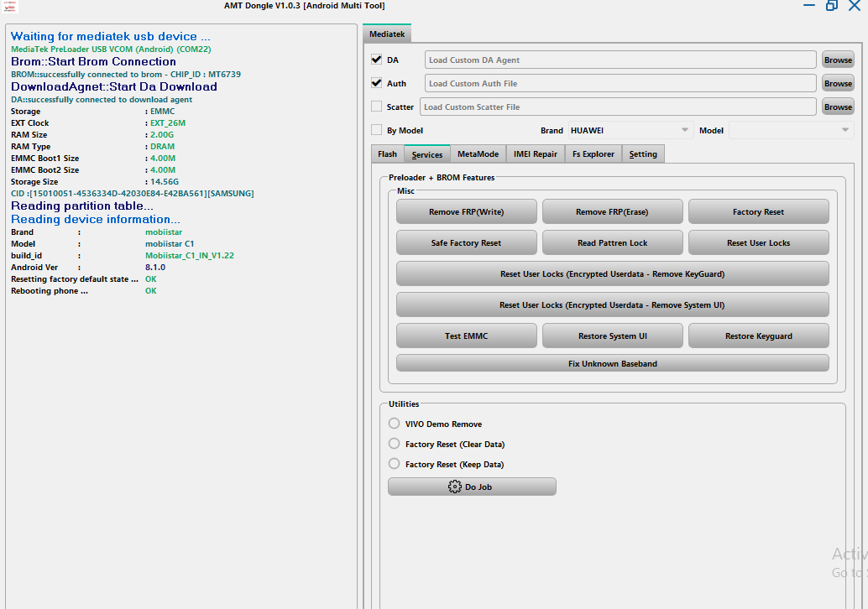
Task: Click the EXT_26M clock value
Action: tap(168, 122)
